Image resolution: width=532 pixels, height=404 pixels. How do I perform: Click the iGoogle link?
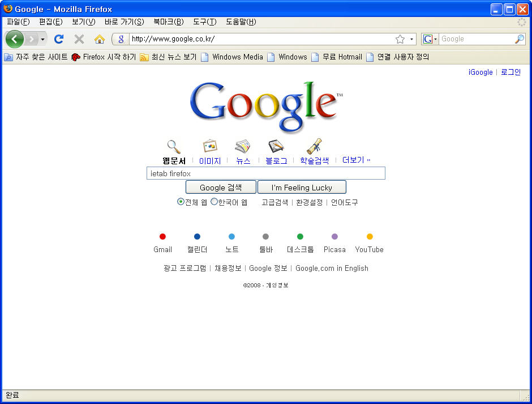(480, 73)
